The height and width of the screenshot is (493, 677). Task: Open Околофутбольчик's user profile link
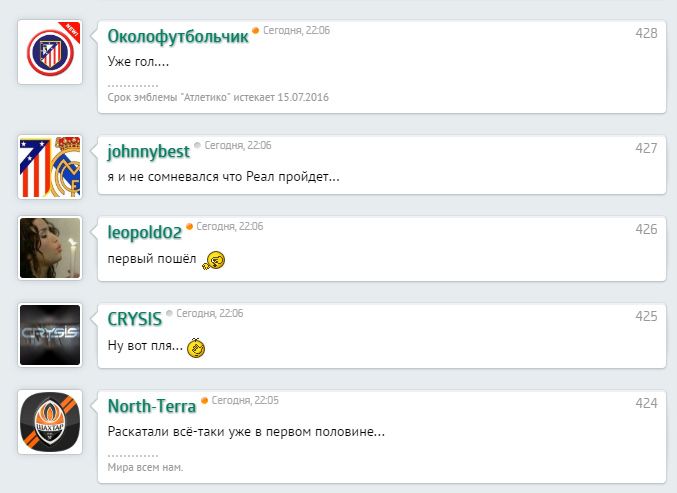[x=178, y=37]
